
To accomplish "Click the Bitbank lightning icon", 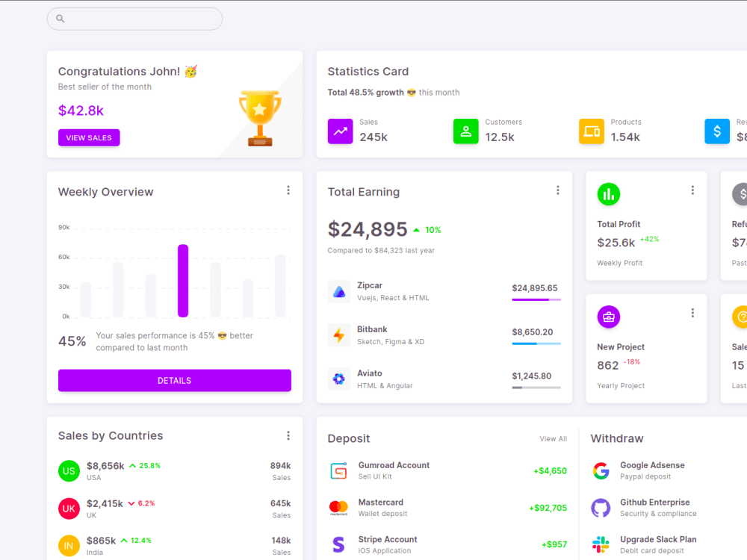I will 338,335.
